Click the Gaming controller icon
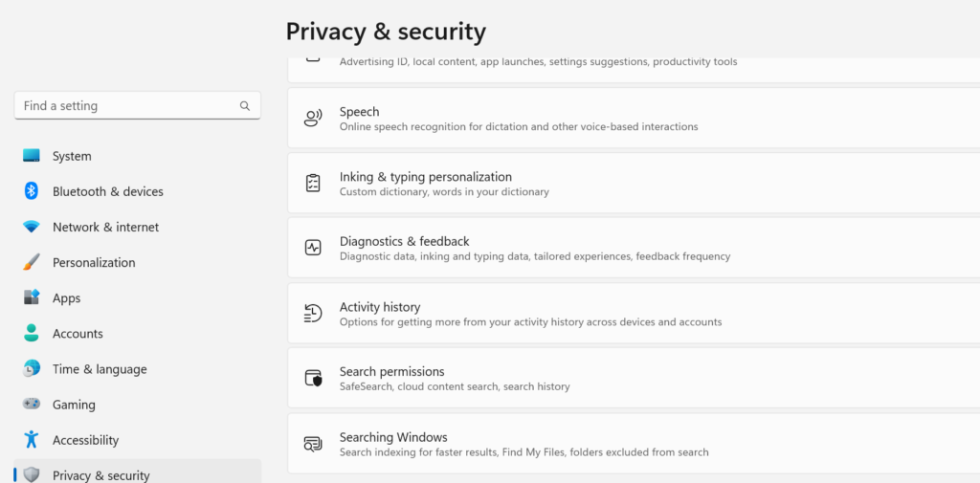Viewport: 980px width, 483px height. coord(32,405)
